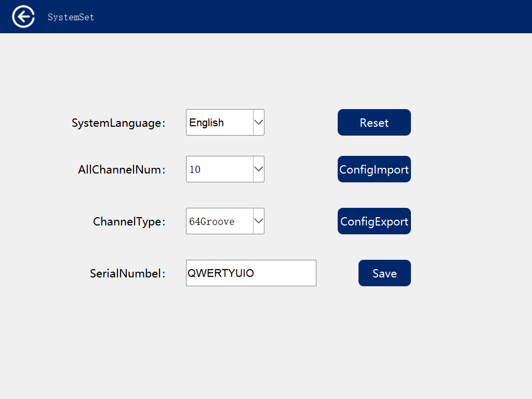Click the AllChannelNum label

pyautogui.click(x=122, y=170)
